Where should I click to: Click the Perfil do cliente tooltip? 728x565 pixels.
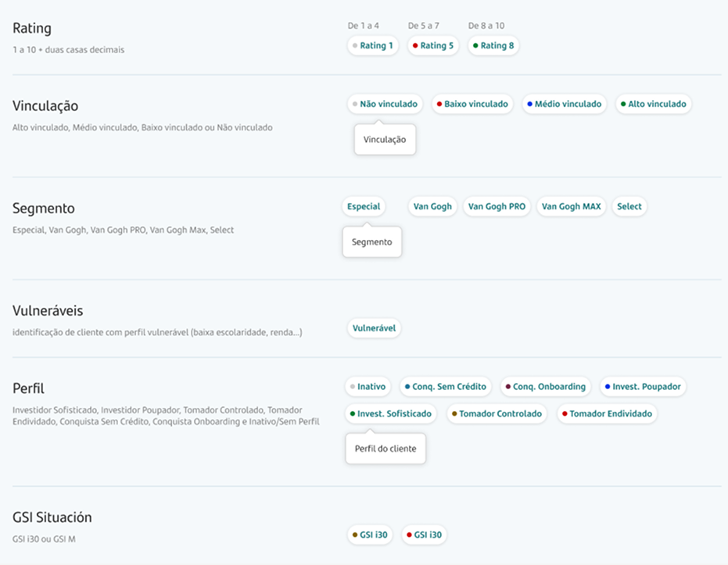386,449
